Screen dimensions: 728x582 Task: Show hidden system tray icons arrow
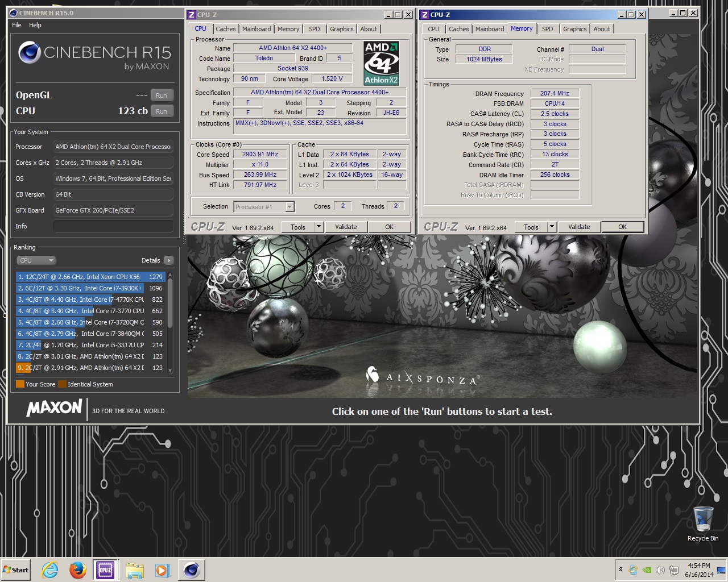[x=621, y=569]
